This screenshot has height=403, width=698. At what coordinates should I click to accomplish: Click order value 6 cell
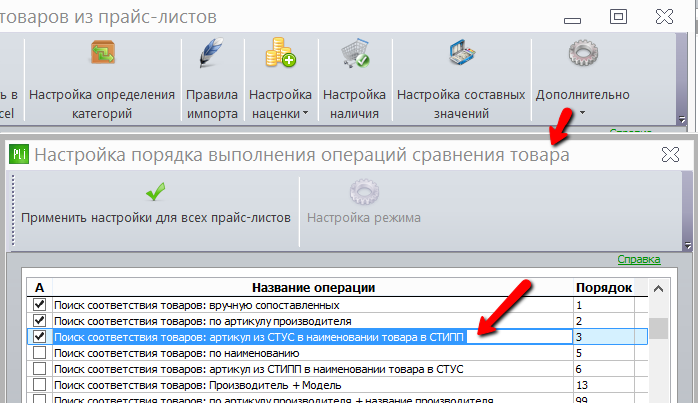604,369
